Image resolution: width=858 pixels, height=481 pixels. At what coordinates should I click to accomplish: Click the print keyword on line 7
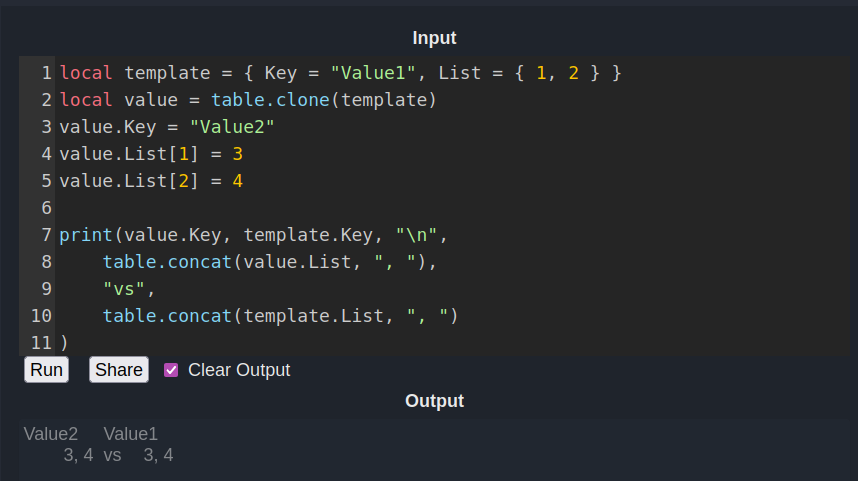click(86, 235)
